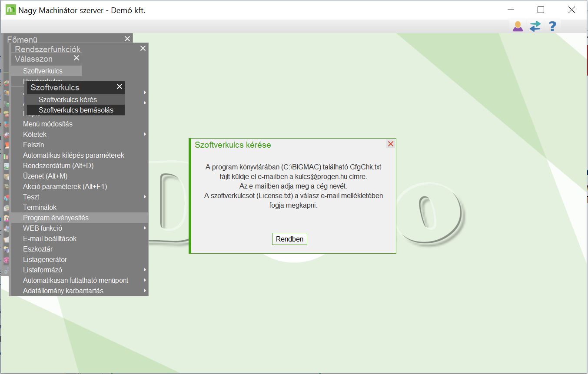Screen dimensions: 588x374
Task: Expand the Kötetek submenu
Action: click(79, 134)
